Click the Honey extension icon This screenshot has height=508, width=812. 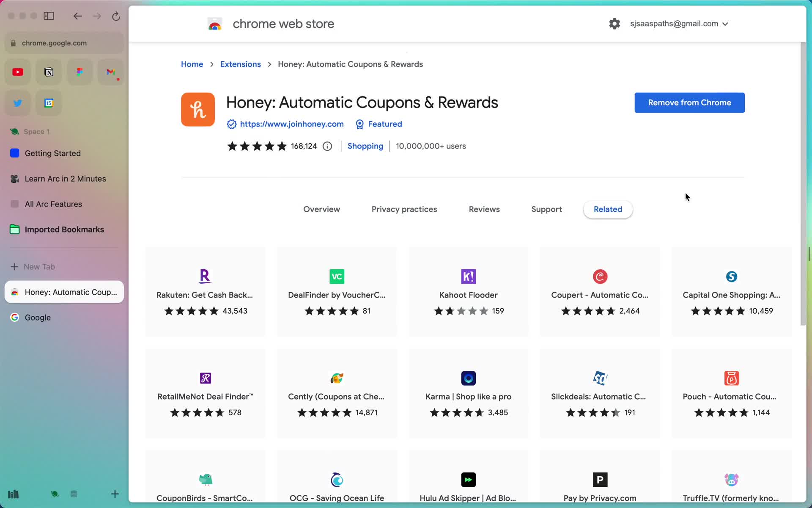point(198,110)
